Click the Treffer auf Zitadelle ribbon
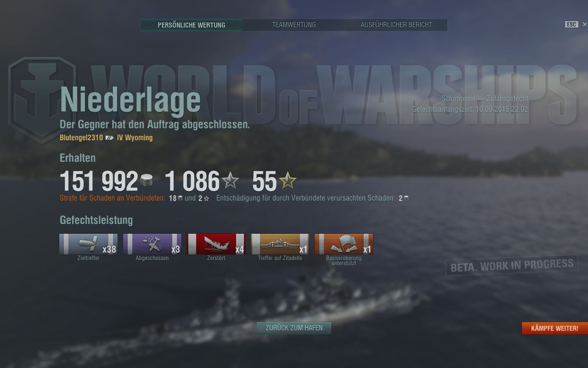Screen dimensions: 588x368 280,244
